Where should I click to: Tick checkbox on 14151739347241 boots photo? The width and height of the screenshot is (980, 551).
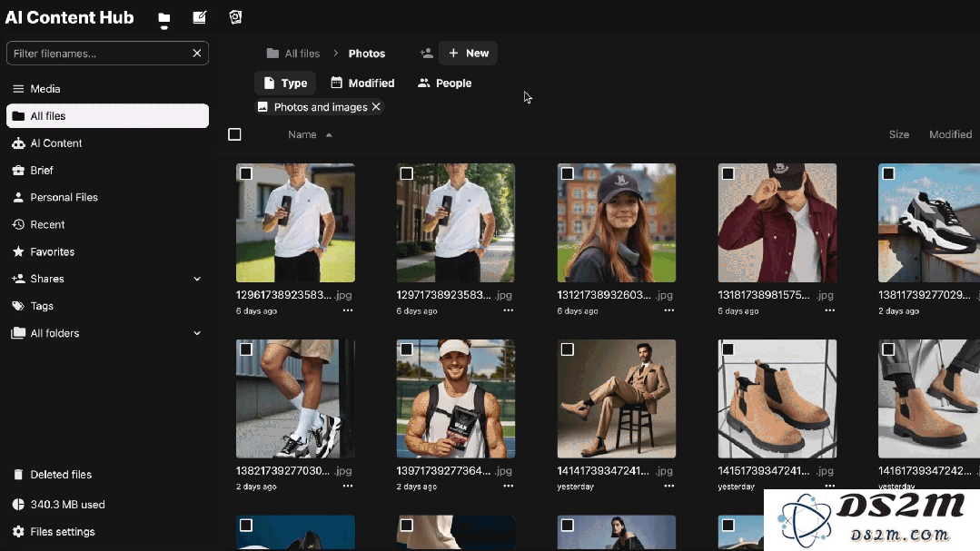pyautogui.click(x=728, y=349)
